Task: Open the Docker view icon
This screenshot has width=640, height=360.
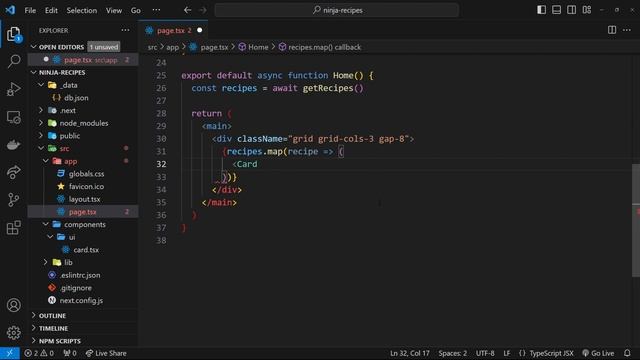Action: (13, 144)
